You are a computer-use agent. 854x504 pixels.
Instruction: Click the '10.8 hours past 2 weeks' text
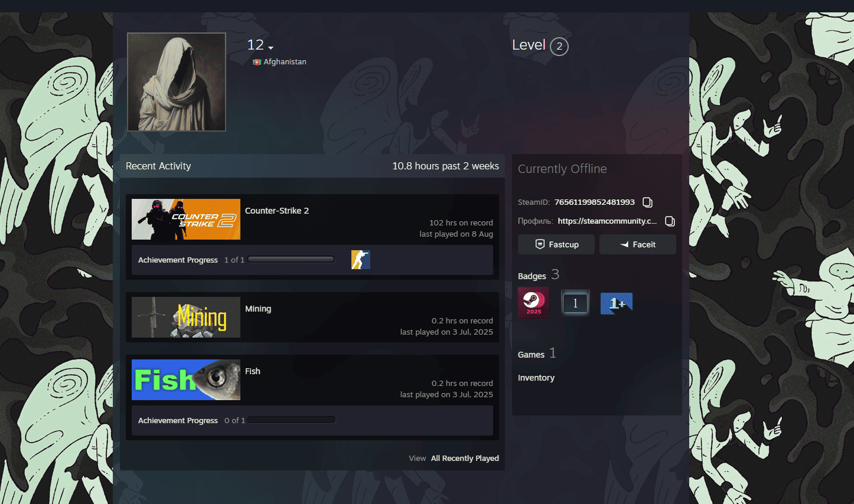click(446, 166)
